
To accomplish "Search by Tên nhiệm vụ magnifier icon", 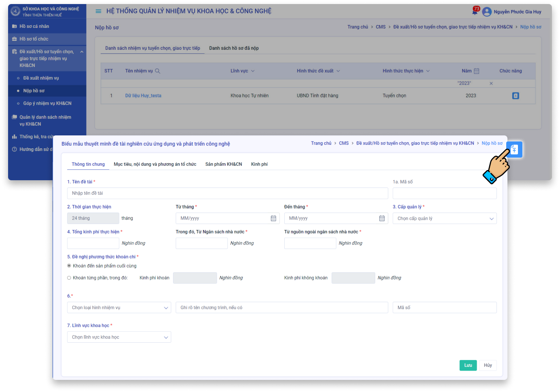I will pos(158,71).
